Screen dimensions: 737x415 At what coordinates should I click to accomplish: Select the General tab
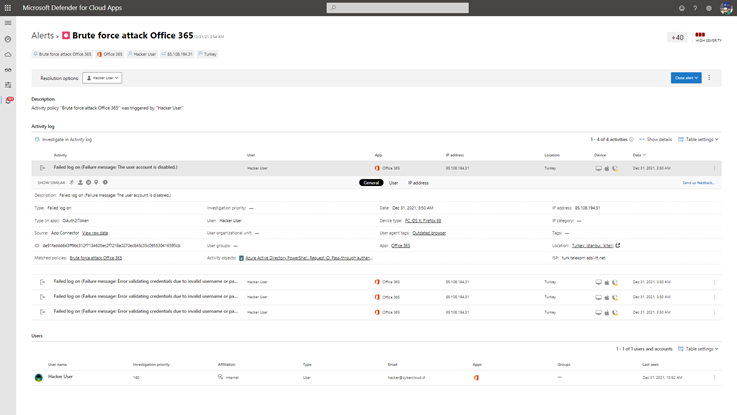point(371,183)
